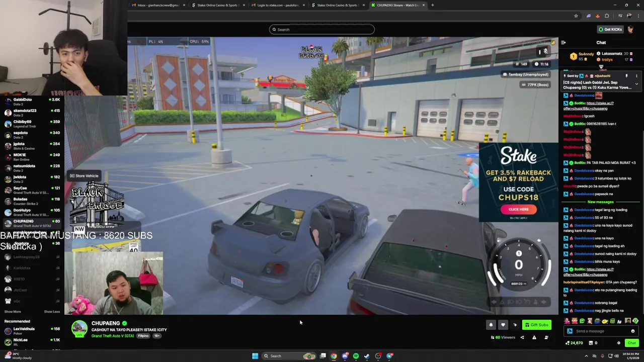Unpin the pinned chat message
The height and width of the screenshot is (362, 644).
click(x=626, y=76)
